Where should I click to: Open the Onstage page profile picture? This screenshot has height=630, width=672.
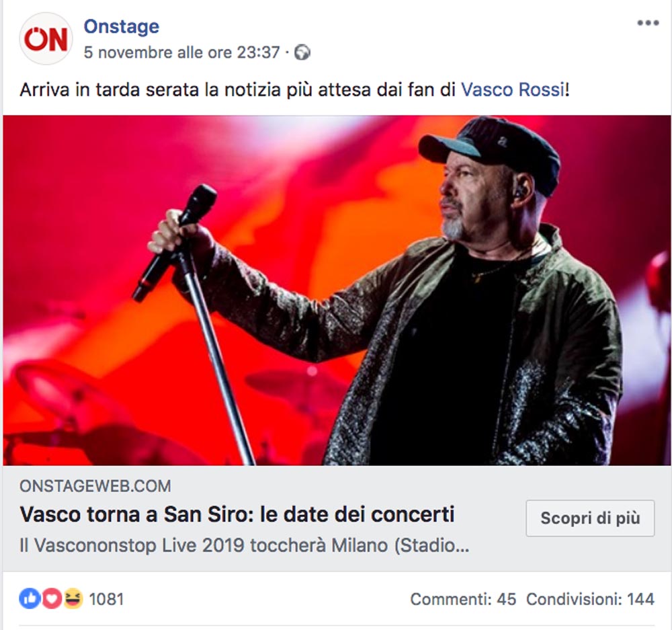[46, 38]
